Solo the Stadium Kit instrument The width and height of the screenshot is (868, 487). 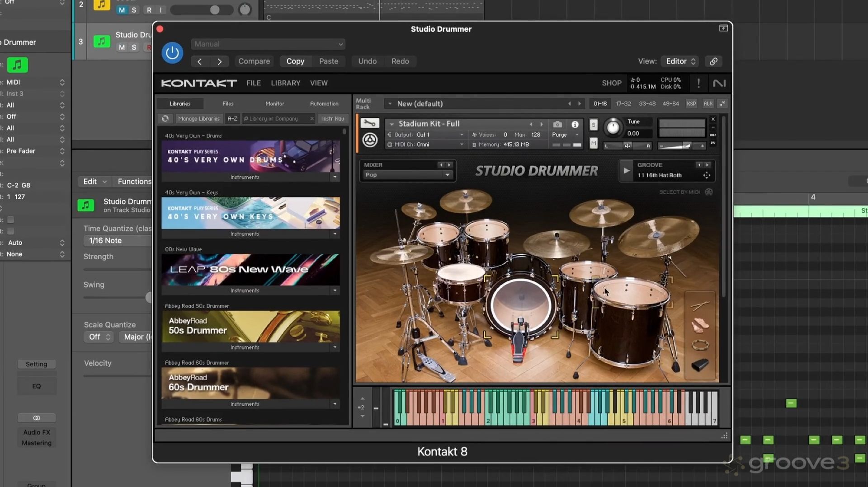(x=593, y=125)
